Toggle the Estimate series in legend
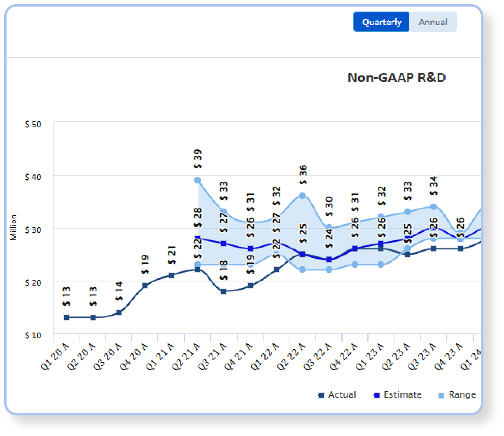 [397, 395]
